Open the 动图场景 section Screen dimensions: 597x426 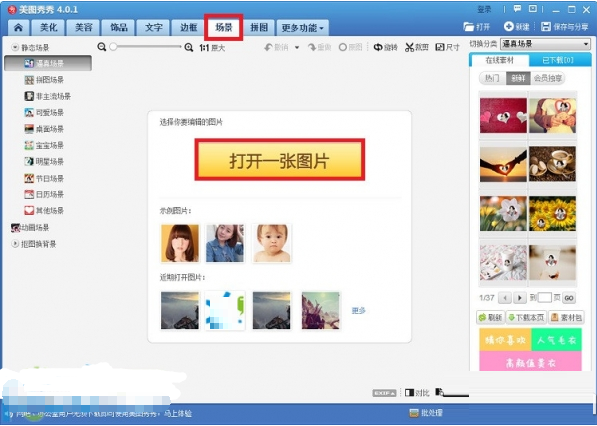pyautogui.click(x=30, y=228)
